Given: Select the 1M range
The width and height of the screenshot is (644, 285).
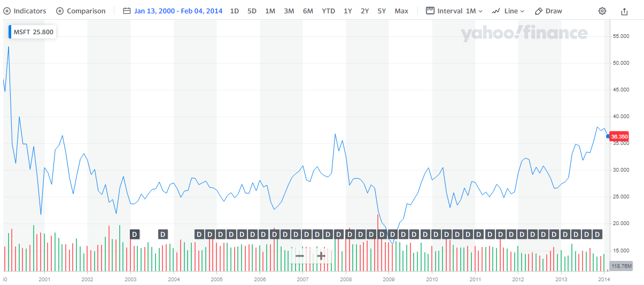Looking at the screenshot, I should (x=270, y=11).
